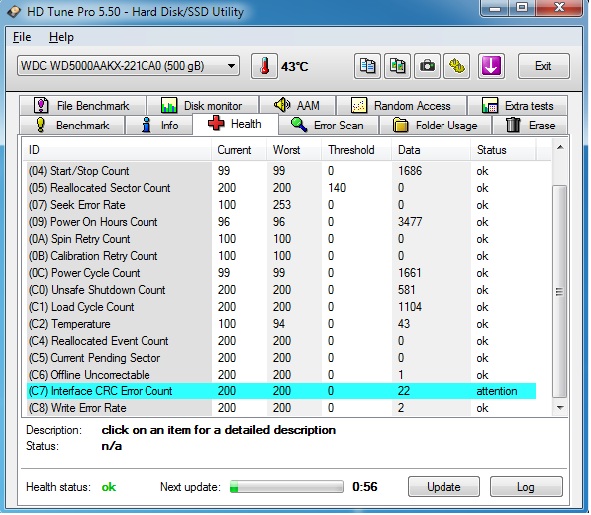This screenshot has height=515, width=591.
Task: Open the options gear icon
Action: click(456, 66)
